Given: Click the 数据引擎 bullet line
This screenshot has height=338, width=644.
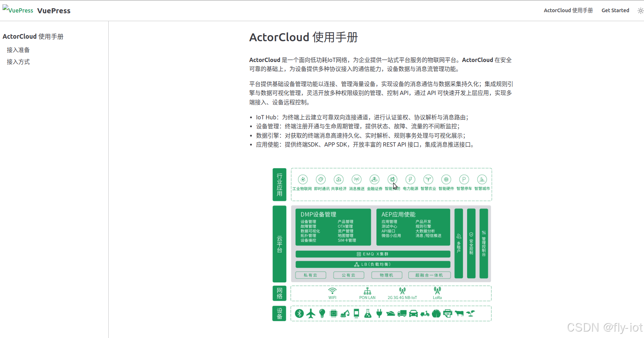Looking at the screenshot, I should coord(361,135).
